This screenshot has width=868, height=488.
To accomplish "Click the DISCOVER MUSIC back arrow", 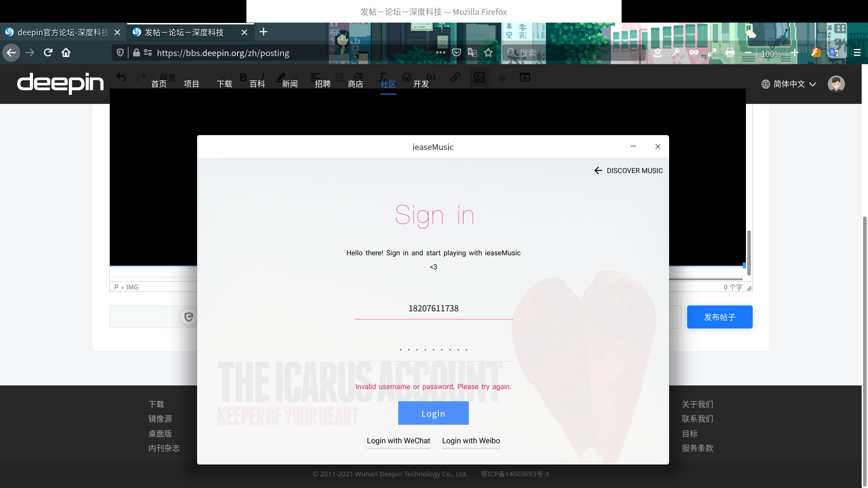I will pyautogui.click(x=598, y=170).
